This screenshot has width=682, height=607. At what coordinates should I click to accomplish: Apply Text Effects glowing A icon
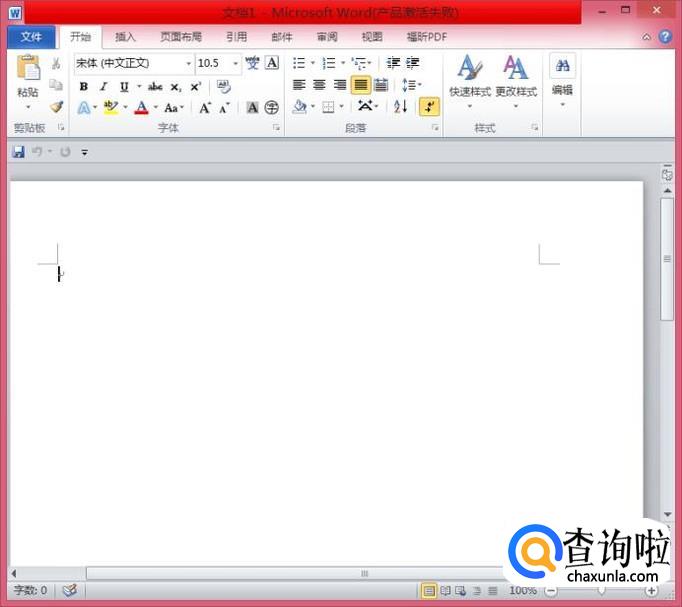84,107
